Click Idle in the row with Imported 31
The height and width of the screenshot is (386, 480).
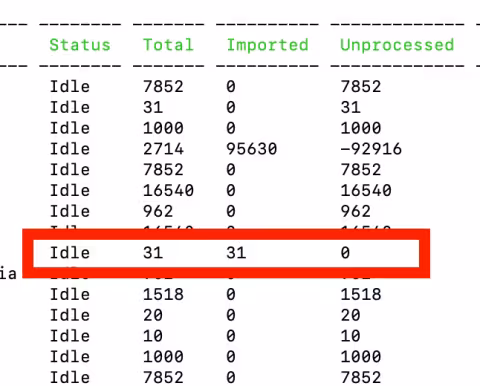pyautogui.click(x=70, y=253)
